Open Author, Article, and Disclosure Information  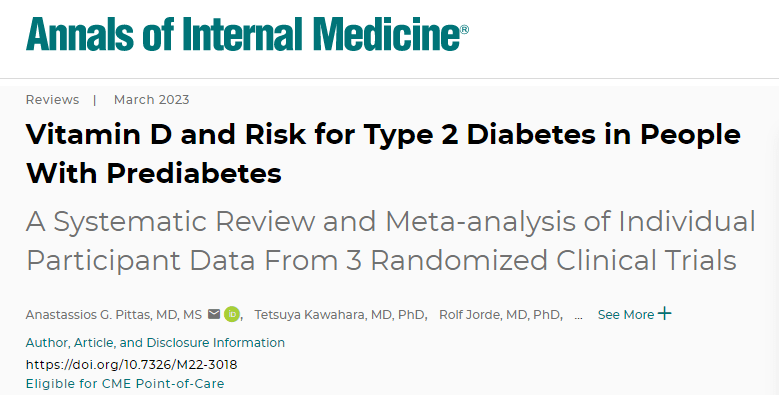pos(155,343)
